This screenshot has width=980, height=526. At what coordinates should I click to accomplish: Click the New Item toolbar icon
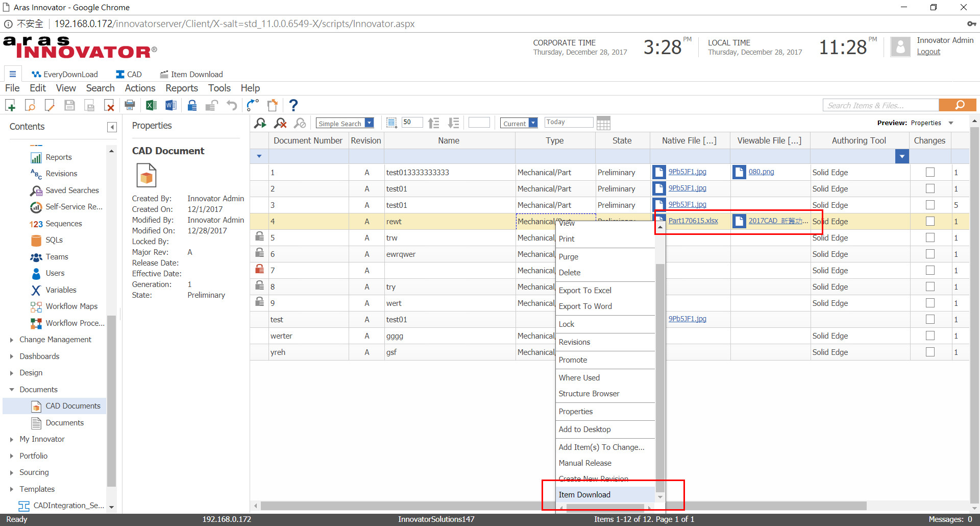(x=10, y=105)
